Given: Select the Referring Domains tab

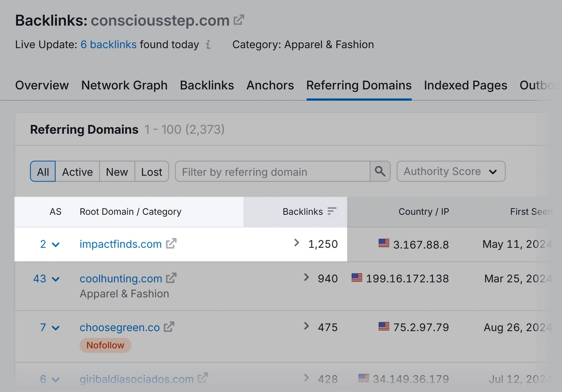Looking at the screenshot, I should (359, 86).
